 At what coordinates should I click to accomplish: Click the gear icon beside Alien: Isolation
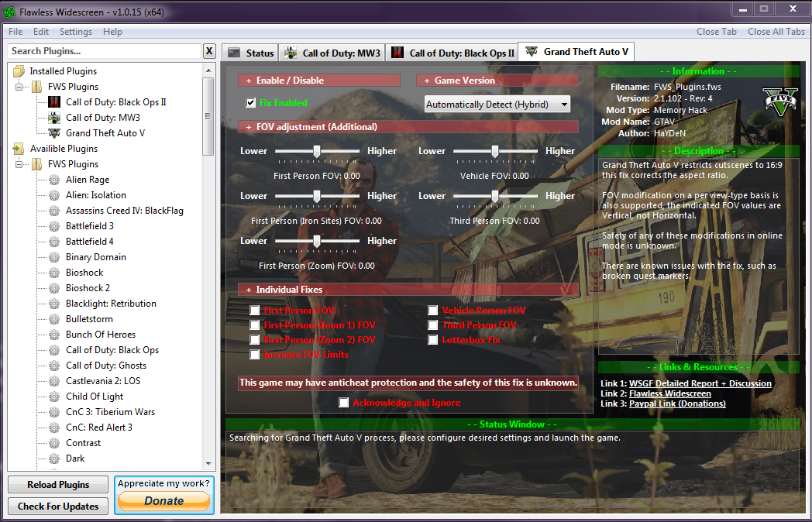click(x=54, y=195)
